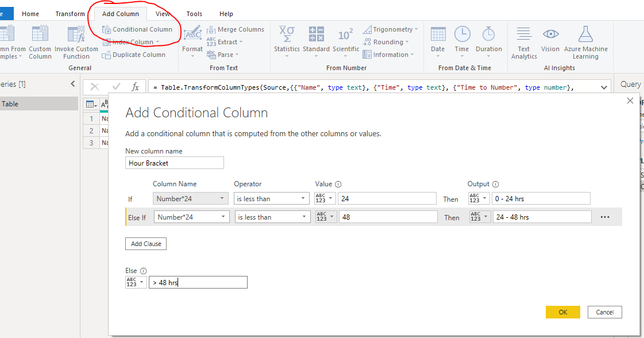Open Conditional Column from ribbon
Viewport: 644px width, 338px height.
tap(137, 29)
